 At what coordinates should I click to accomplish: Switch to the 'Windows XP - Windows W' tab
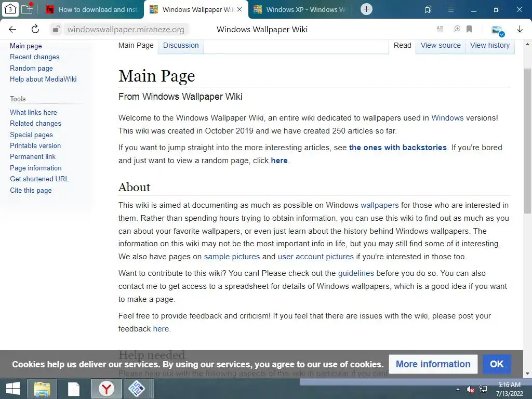(300, 9)
